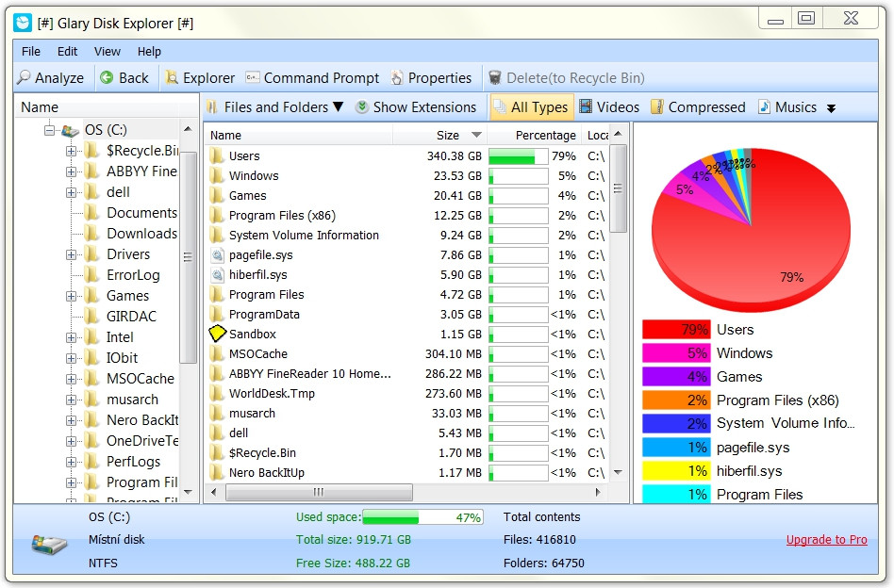Click the pagefile.sys file icon
The image size is (894, 588).
[x=217, y=254]
